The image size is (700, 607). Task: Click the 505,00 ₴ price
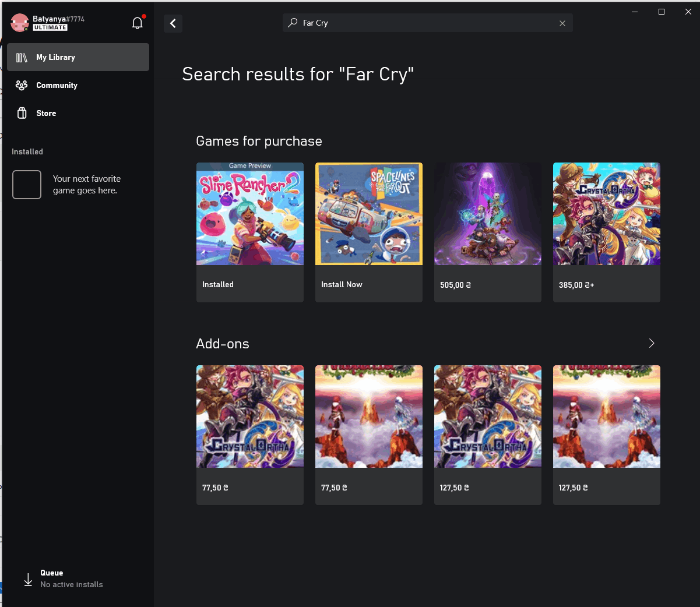click(x=455, y=285)
